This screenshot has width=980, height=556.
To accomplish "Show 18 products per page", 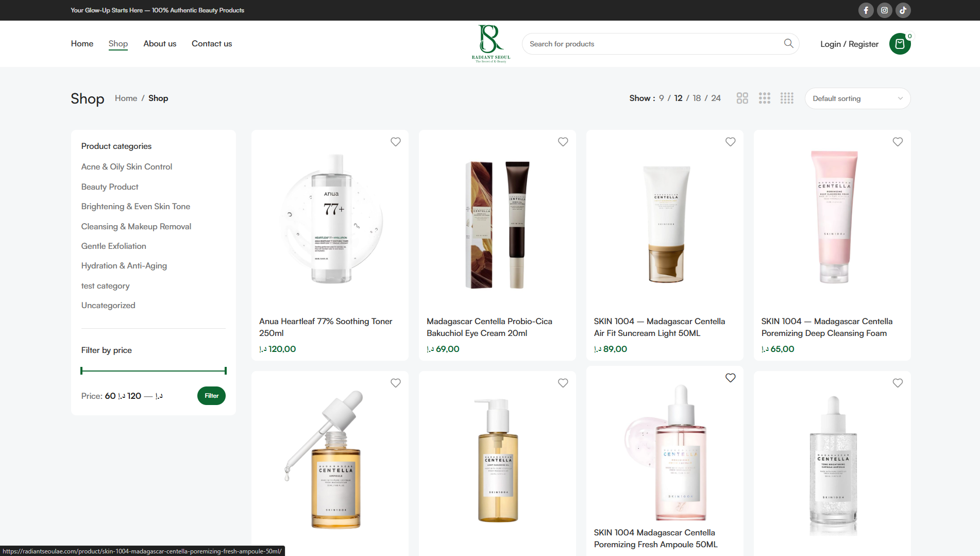I will point(697,98).
